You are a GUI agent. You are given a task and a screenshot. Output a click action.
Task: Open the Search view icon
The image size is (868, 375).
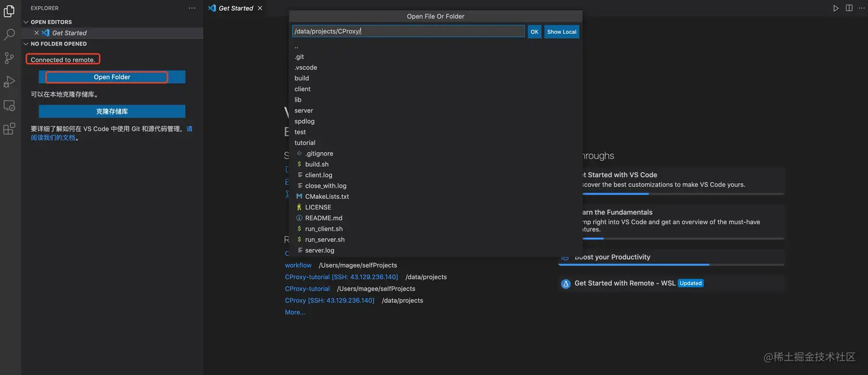pyautogui.click(x=9, y=34)
